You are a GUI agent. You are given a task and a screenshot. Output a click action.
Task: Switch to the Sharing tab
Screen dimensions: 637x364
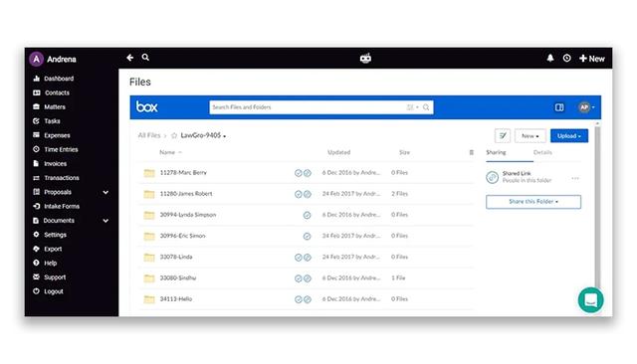coord(496,152)
